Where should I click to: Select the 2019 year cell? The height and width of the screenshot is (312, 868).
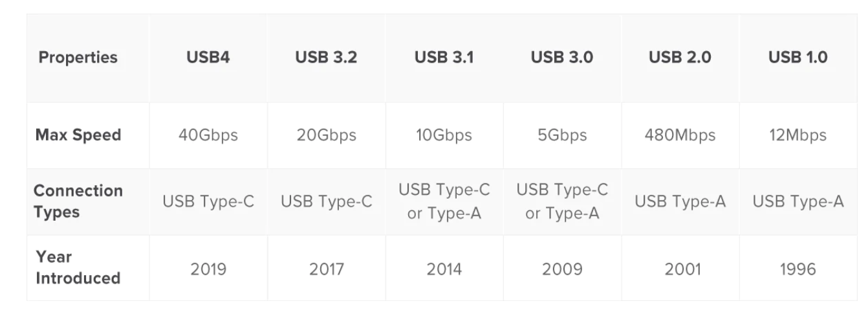[x=208, y=269]
